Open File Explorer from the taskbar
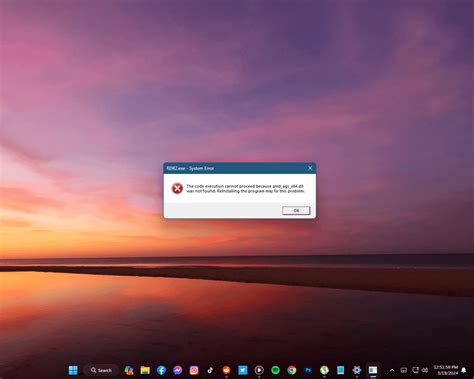This screenshot has height=379, width=474. pyautogui.click(x=145, y=370)
